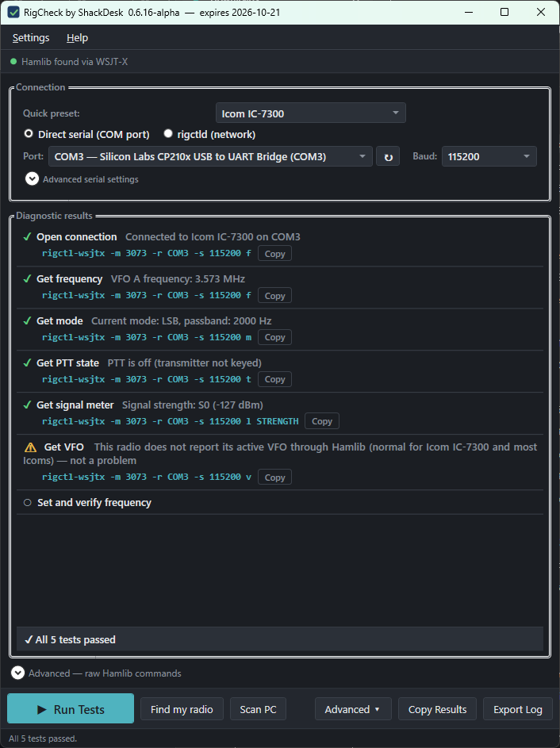This screenshot has width=560, height=748.
Task: Click the green Hamlib status dot
Action: (x=13, y=62)
